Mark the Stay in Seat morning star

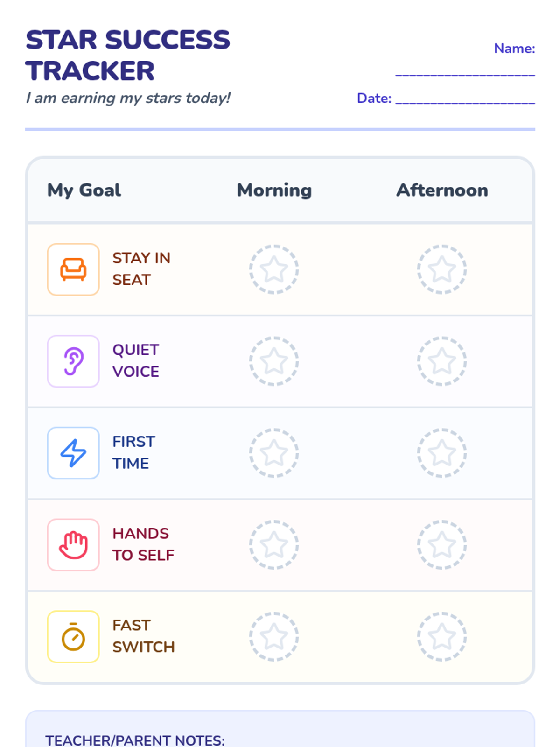pyautogui.click(x=274, y=269)
